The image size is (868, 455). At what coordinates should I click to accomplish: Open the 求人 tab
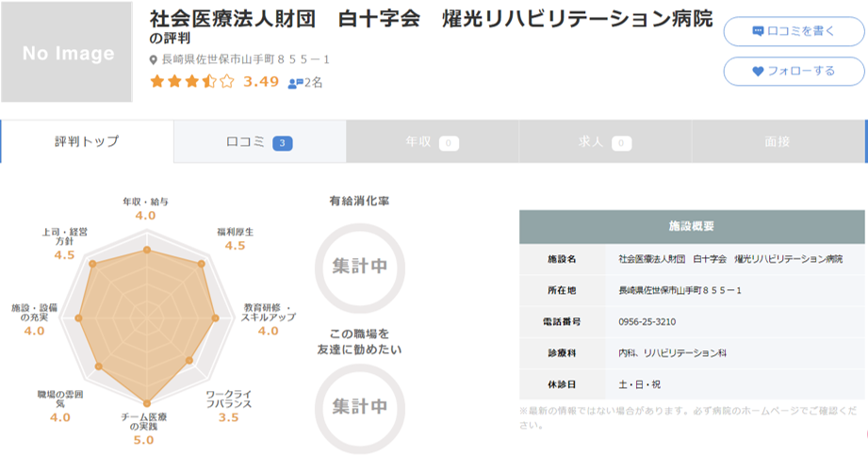point(606,141)
